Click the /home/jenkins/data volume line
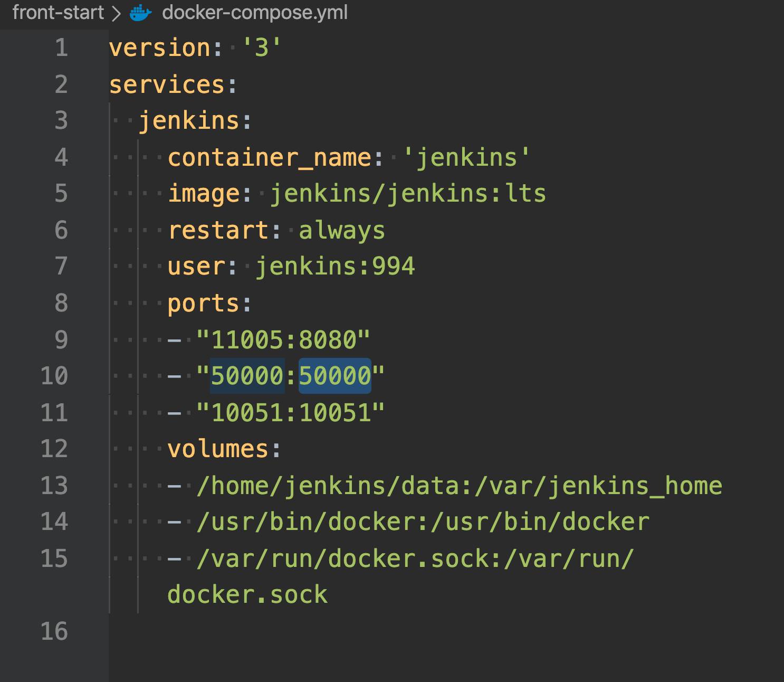The height and width of the screenshot is (682, 784). point(459,486)
